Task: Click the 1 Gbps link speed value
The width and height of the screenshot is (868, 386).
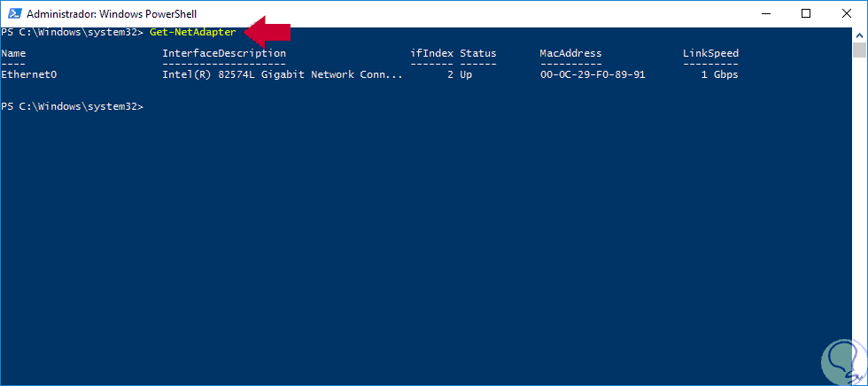Action: pyautogui.click(x=719, y=74)
